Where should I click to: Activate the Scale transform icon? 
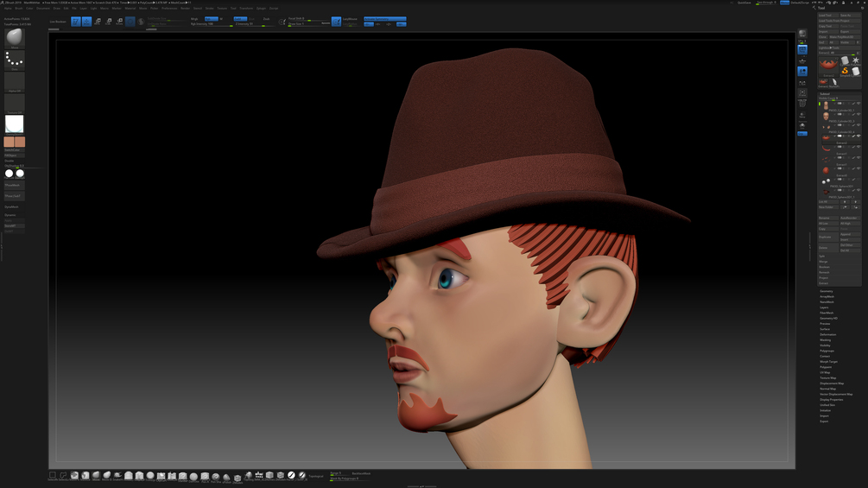tap(109, 21)
